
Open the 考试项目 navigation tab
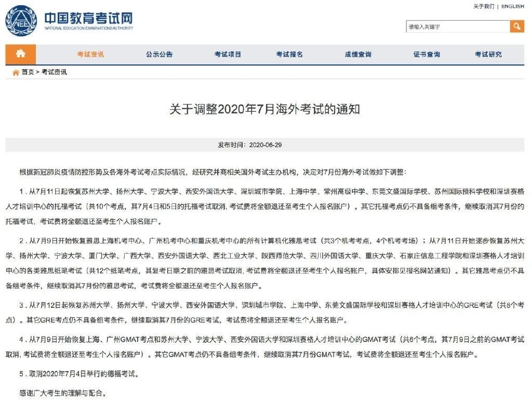point(228,54)
